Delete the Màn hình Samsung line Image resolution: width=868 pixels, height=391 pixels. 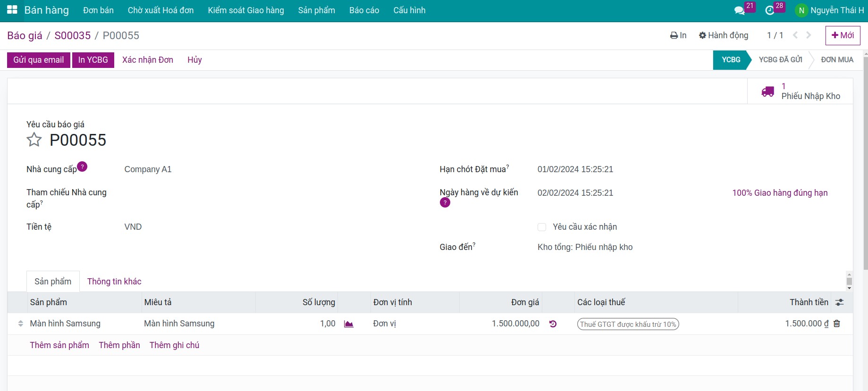[x=837, y=324]
